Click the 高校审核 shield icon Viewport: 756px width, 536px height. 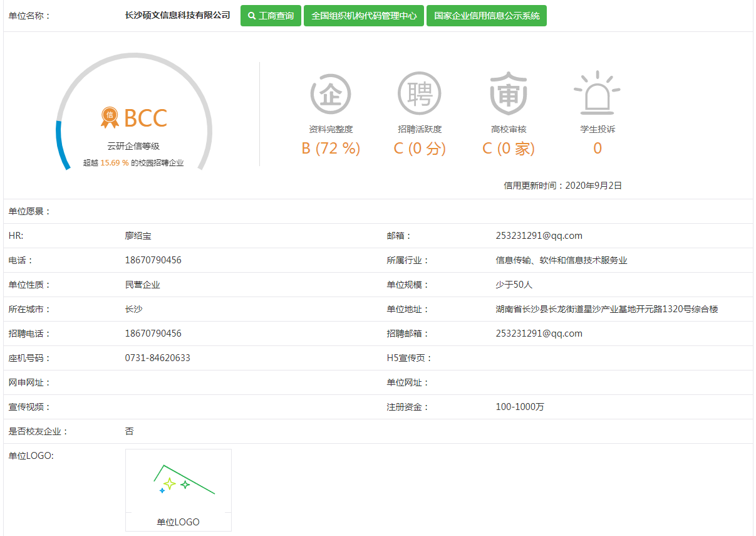[x=508, y=94]
